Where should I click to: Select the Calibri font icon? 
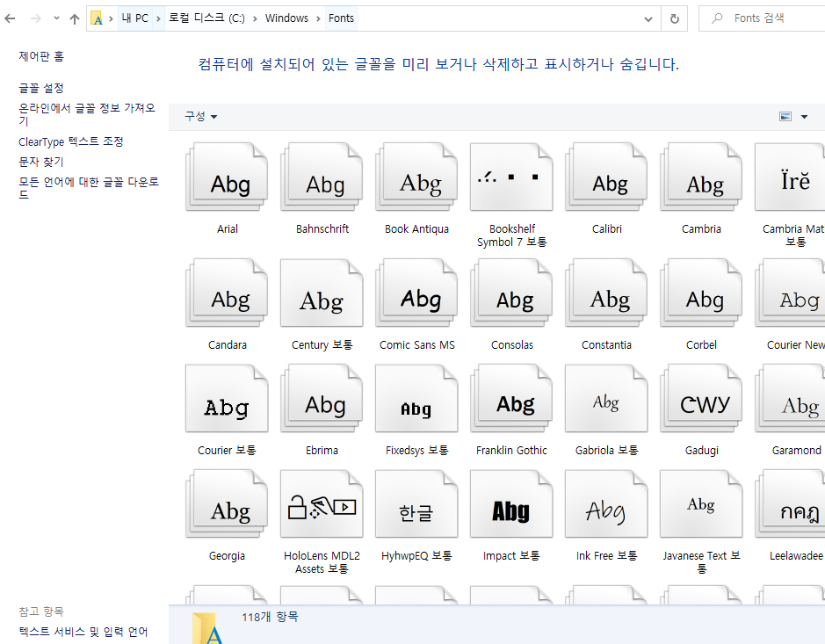click(606, 177)
